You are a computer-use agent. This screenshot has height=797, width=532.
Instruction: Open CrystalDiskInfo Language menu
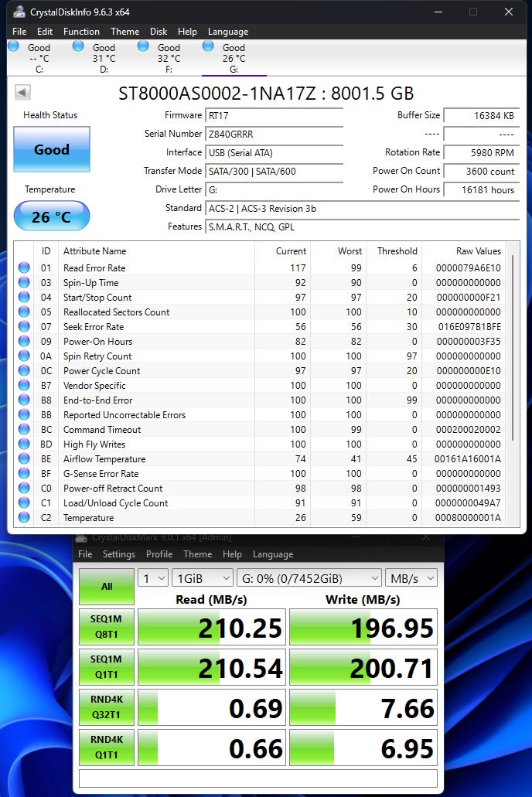pyautogui.click(x=228, y=32)
